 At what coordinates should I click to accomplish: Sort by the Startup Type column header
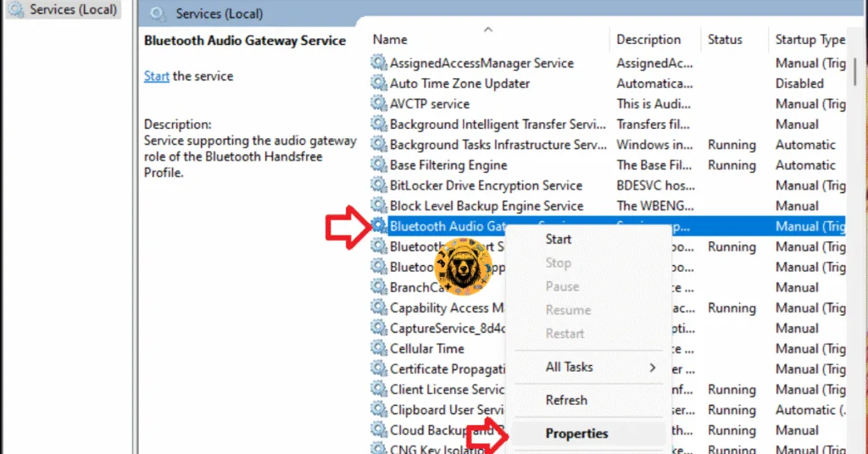pyautogui.click(x=810, y=40)
